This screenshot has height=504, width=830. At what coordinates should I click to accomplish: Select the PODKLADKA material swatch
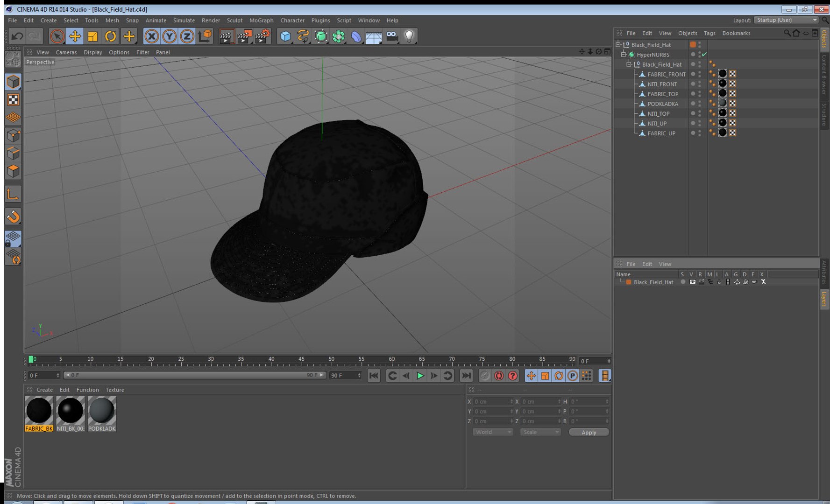pos(102,414)
